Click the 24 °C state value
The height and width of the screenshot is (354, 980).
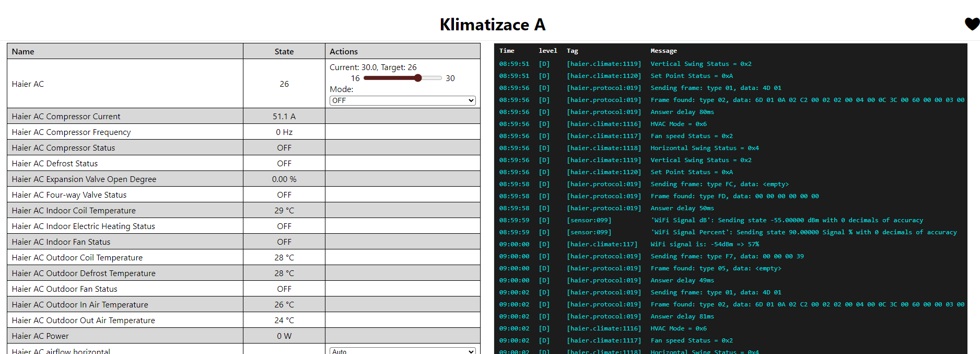pos(284,320)
